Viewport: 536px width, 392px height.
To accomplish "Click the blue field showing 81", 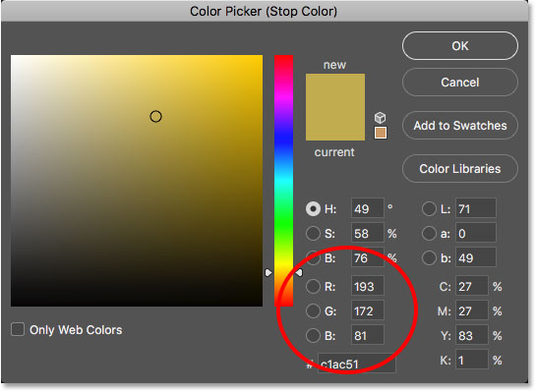I will (x=367, y=335).
